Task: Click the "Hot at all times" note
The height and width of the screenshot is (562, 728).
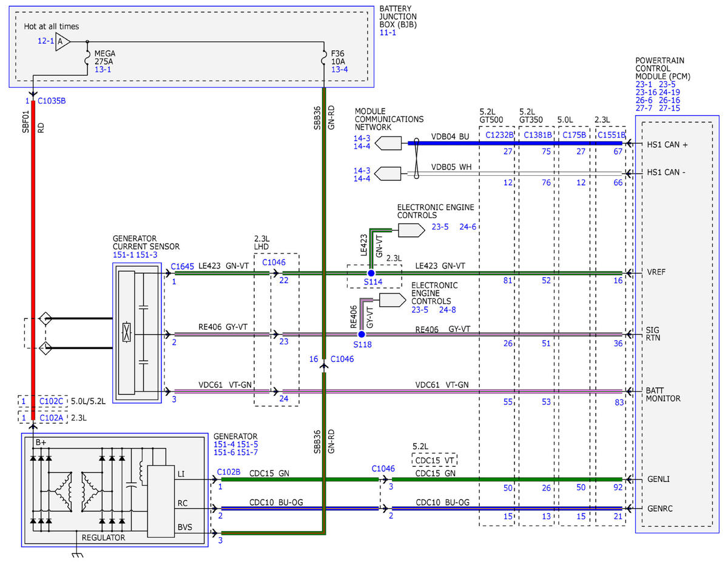Action: click(52, 27)
